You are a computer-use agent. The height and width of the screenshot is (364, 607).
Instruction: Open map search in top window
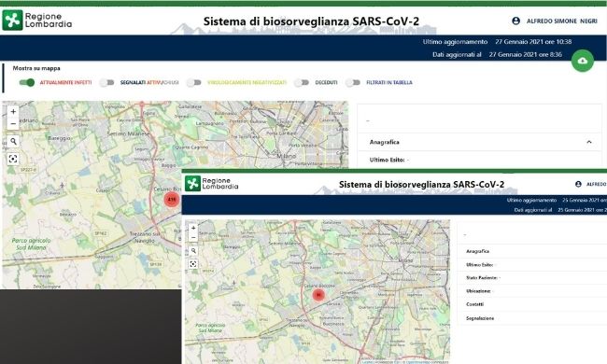pyautogui.click(x=13, y=141)
